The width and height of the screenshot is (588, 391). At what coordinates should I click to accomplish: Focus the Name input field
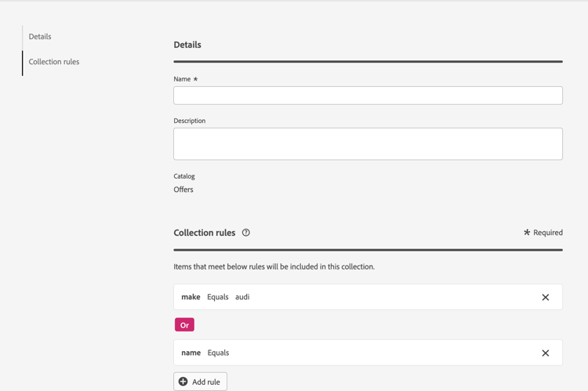coord(368,96)
